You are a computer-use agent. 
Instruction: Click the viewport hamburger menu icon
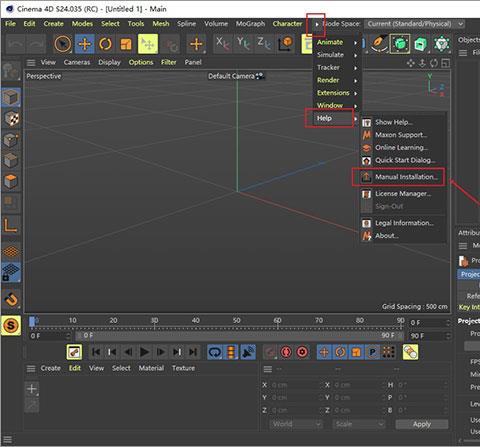(31, 63)
